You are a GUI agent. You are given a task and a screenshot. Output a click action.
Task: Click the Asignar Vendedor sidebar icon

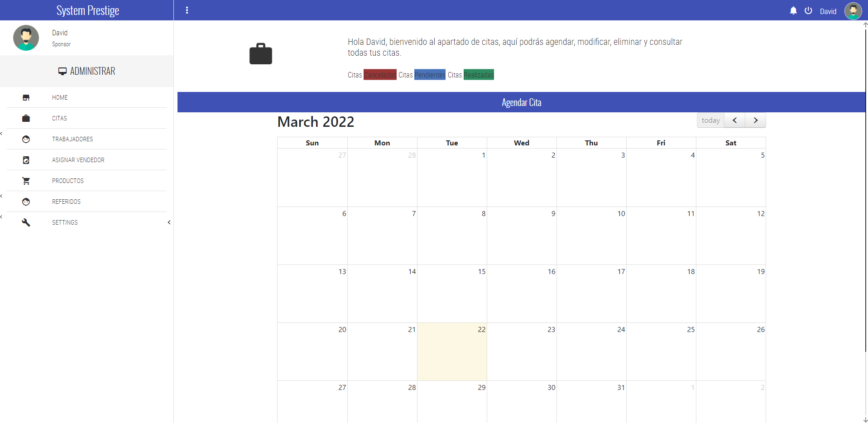tap(26, 160)
